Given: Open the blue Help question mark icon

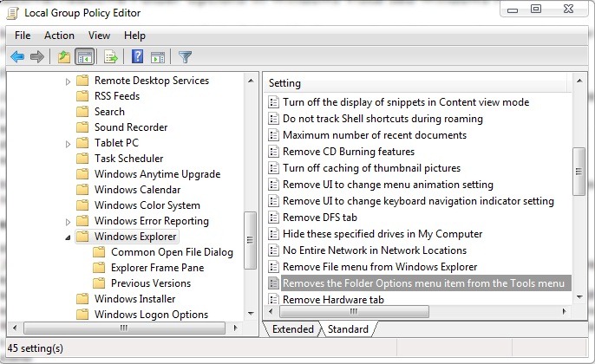Looking at the screenshot, I should coord(137,57).
